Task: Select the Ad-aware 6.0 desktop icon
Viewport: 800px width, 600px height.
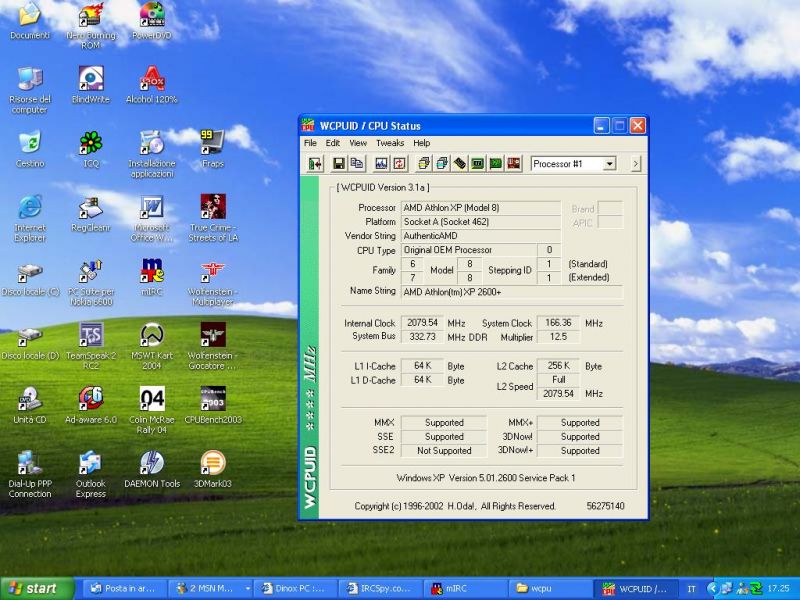Action: click(91, 406)
